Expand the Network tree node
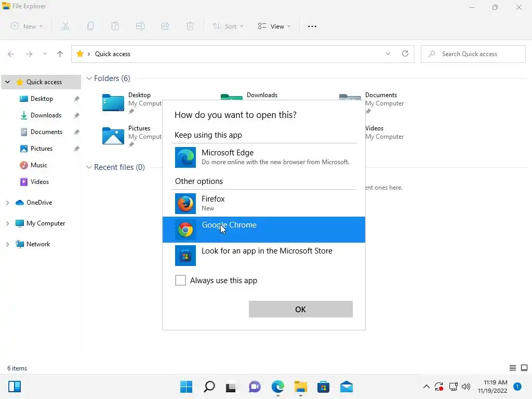 coord(7,244)
